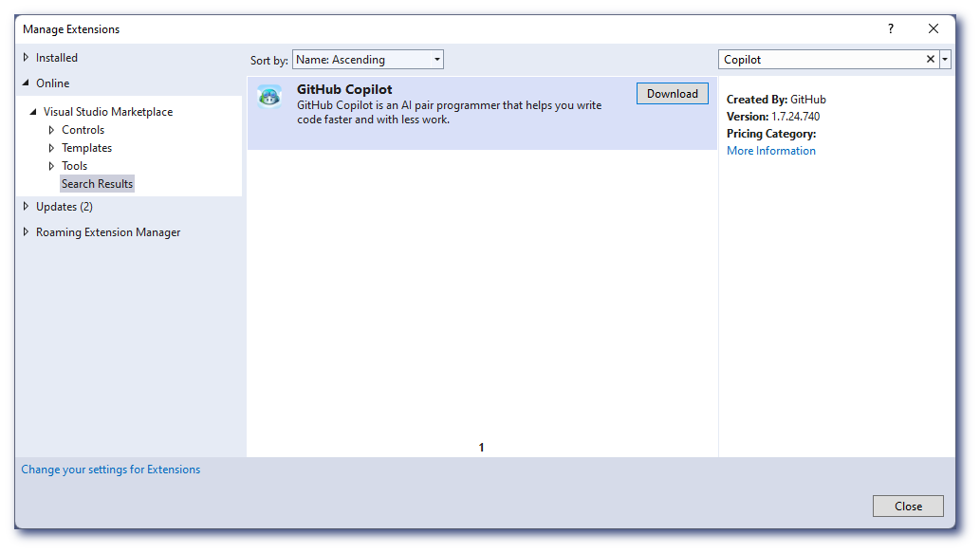Viewport: 980px width, 553px height.
Task: Expand the Controls node arrow
Action: click(x=51, y=130)
